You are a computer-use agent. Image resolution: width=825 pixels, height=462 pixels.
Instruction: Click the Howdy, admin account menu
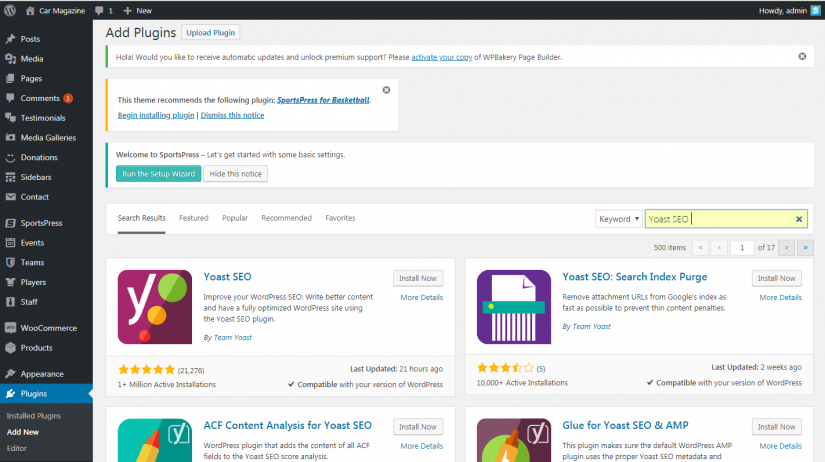tap(789, 11)
